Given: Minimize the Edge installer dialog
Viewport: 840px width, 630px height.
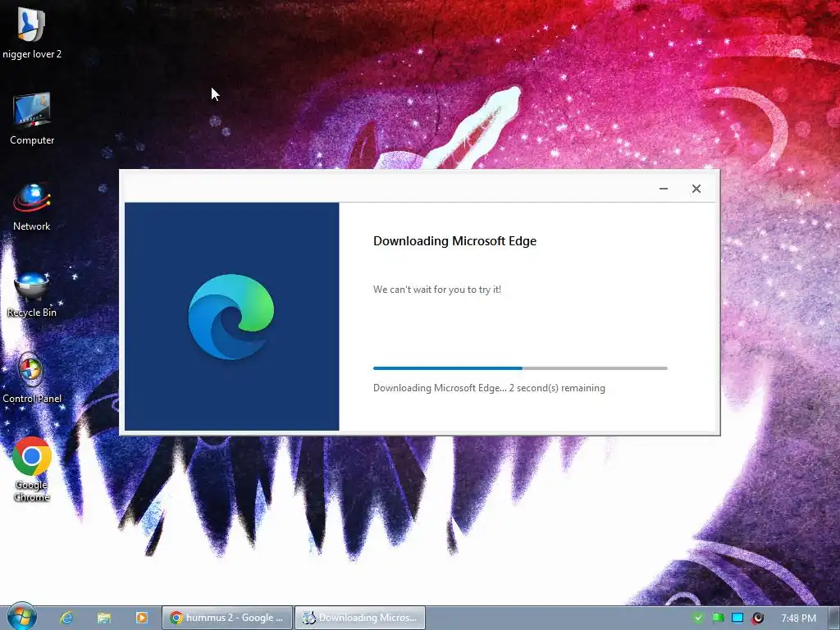Looking at the screenshot, I should pyautogui.click(x=663, y=189).
